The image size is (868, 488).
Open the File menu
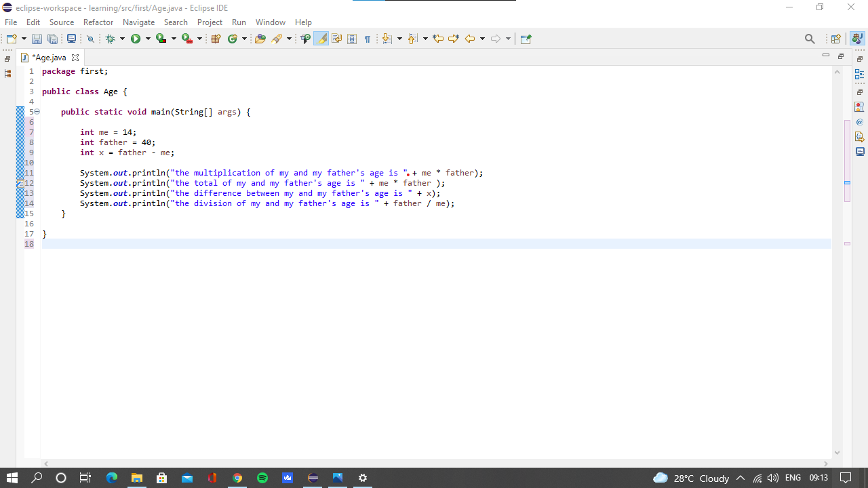[11, 22]
